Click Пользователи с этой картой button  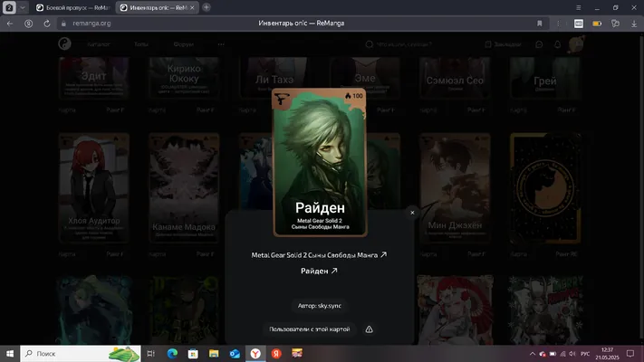309,329
